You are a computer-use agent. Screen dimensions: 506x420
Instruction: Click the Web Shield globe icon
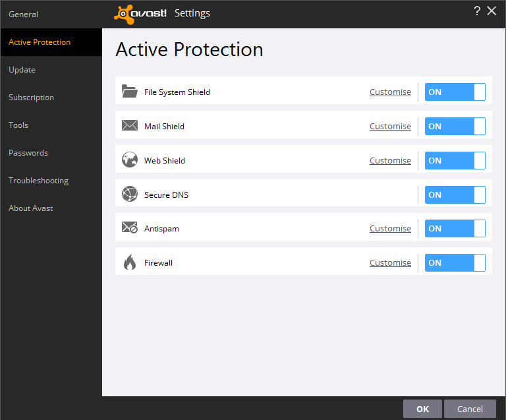click(129, 160)
